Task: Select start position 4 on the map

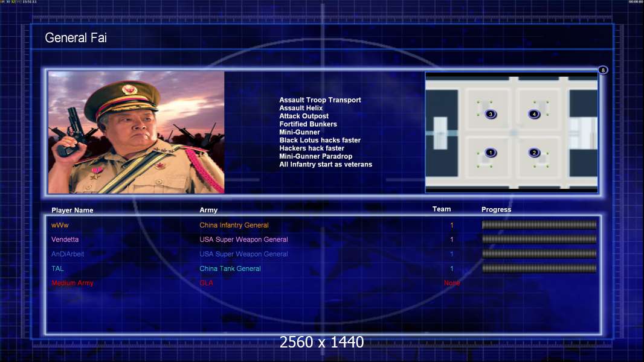Action: point(534,114)
